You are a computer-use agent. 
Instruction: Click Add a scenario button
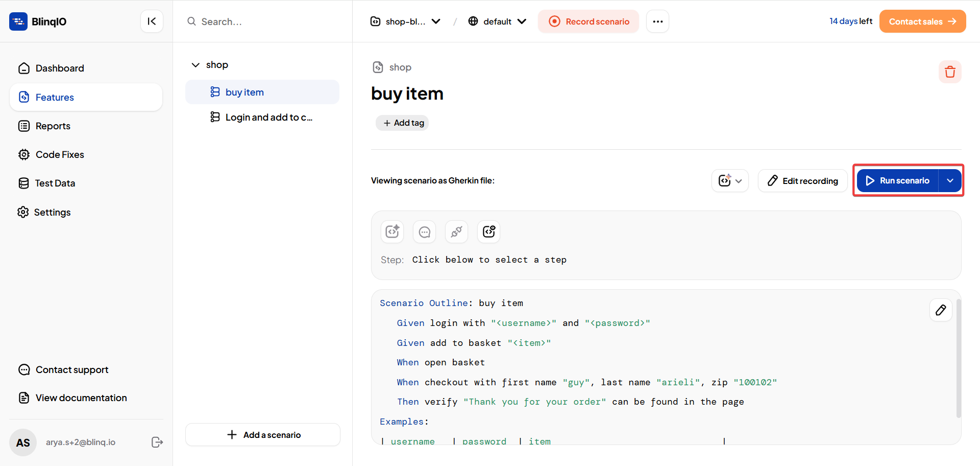pyautogui.click(x=263, y=435)
